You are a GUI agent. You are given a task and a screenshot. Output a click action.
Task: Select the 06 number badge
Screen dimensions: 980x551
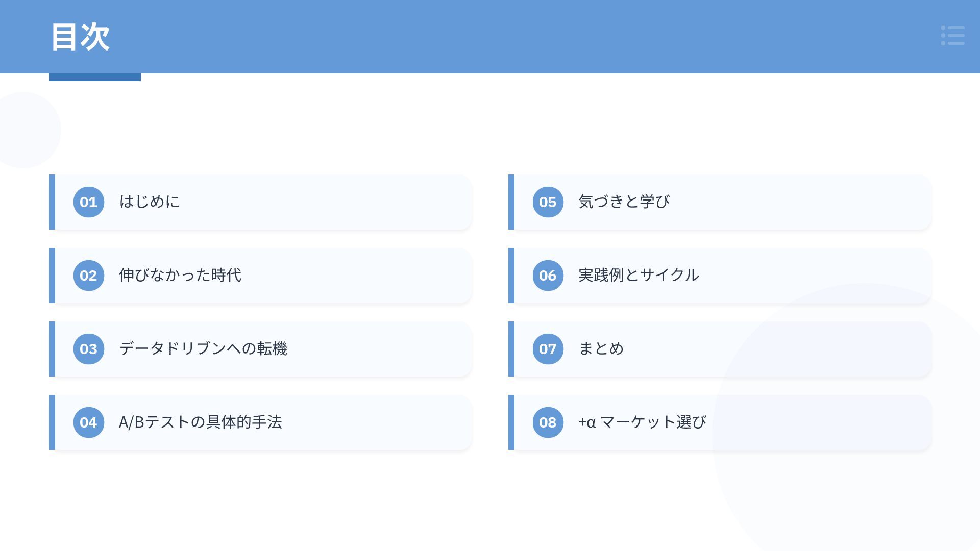click(x=548, y=275)
